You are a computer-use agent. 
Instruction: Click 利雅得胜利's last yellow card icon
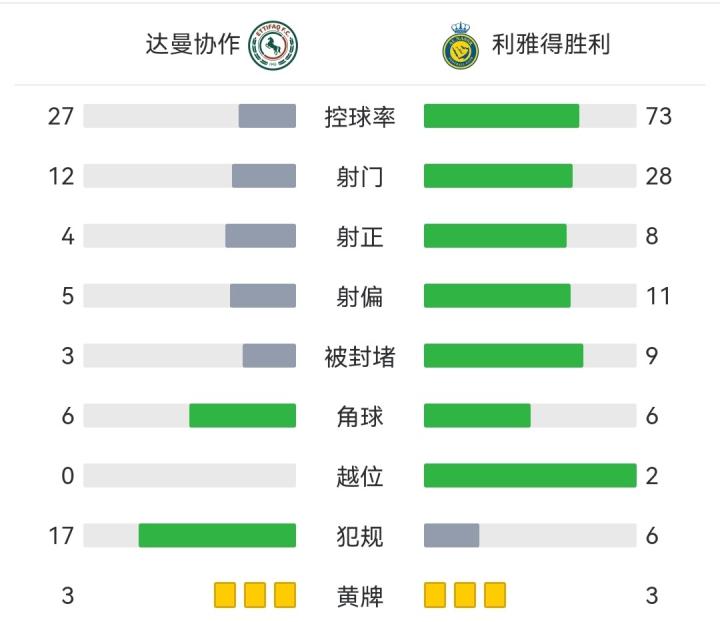pos(495,596)
